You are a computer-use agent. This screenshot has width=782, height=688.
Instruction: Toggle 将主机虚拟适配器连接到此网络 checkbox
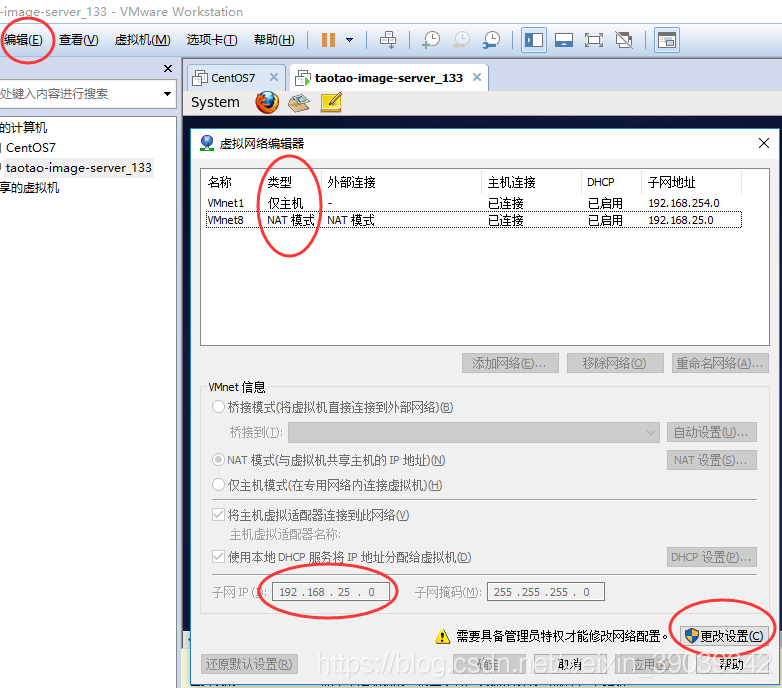coord(218,515)
